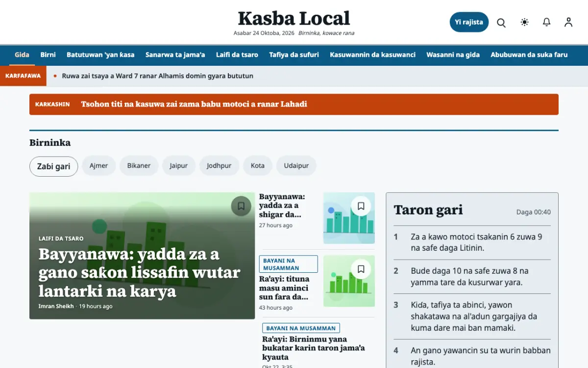
Task: Click the KARFAFAWA ticker label
Action: 23,76
